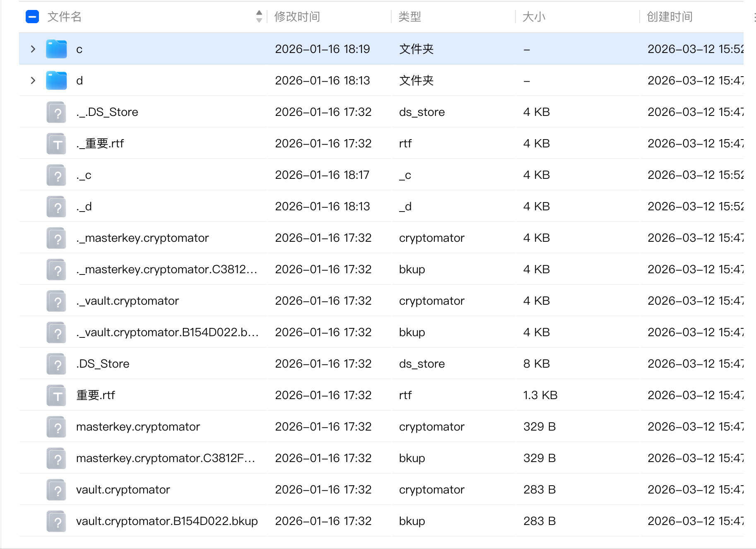756x549 pixels.
Task: Sort by 创建时间 column header
Action: (x=669, y=17)
